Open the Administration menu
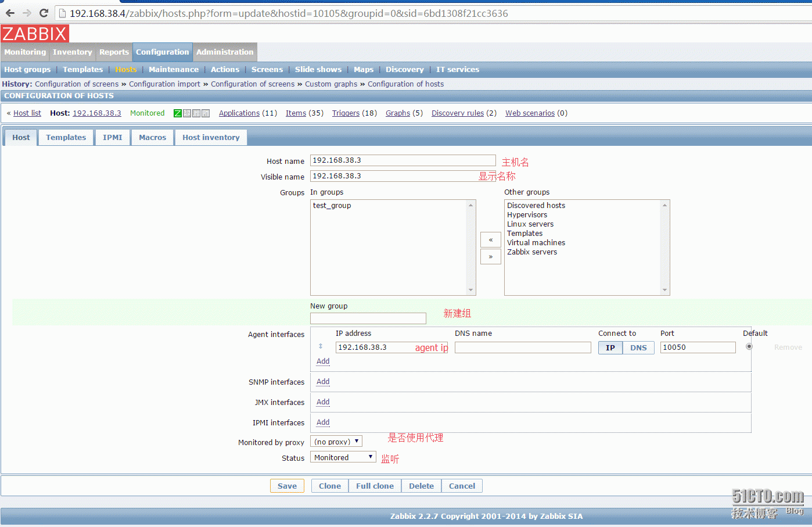The height and width of the screenshot is (527, 812). coord(225,52)
